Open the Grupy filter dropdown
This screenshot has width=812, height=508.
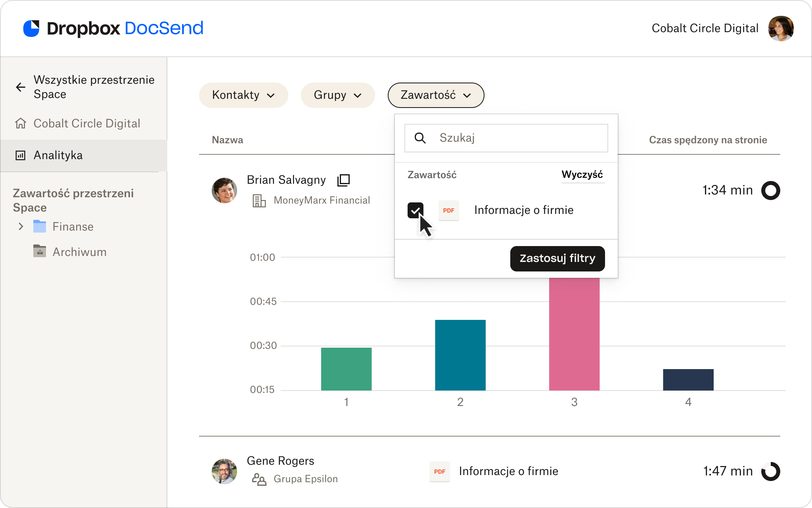tap(338, 95)
